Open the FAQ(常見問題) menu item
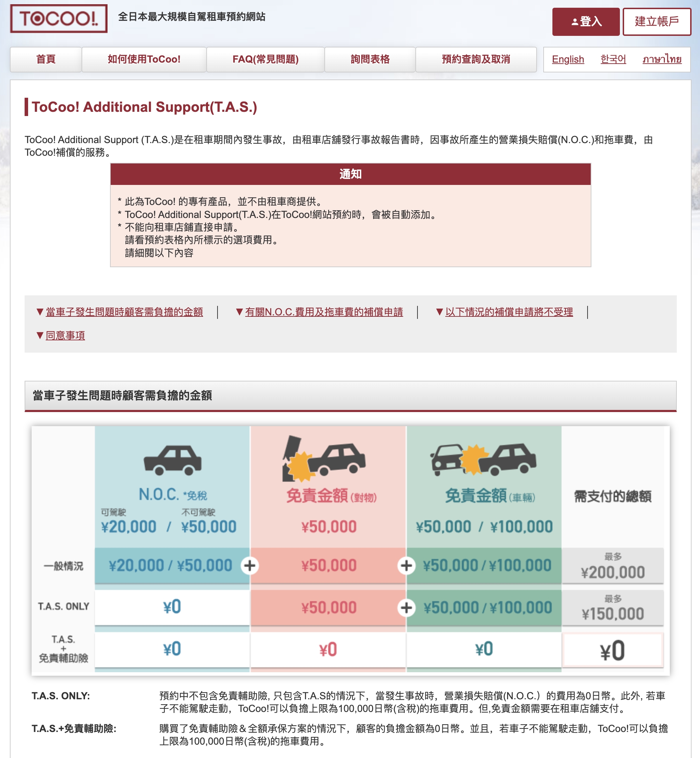Image resolution: width=700 pixels, height=758 pixels. (265, 59)
